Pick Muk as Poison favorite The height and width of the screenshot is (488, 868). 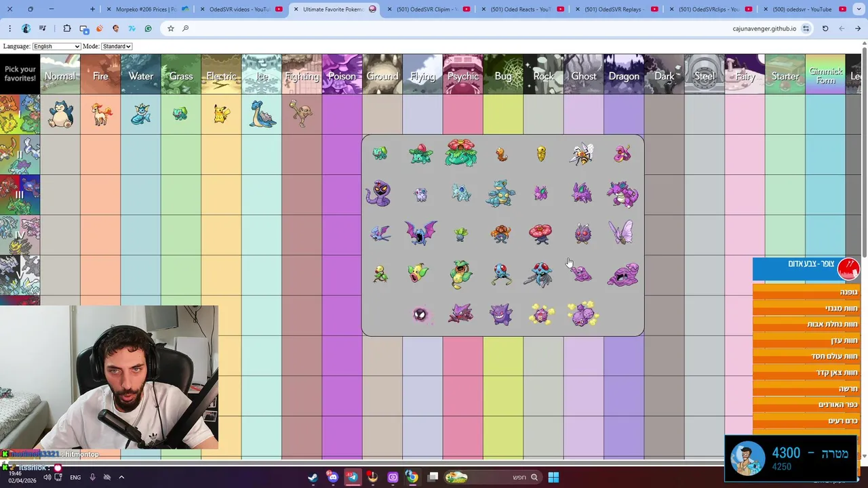click(623, 274)
